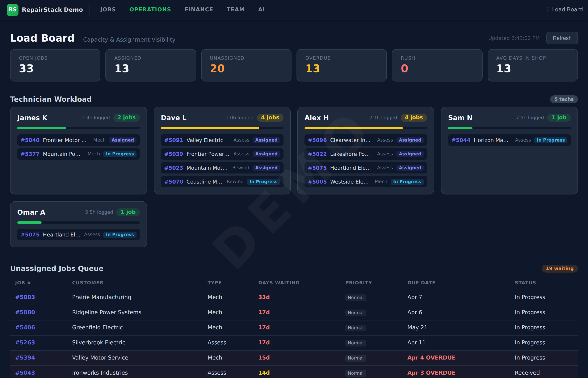Sort by the CUSTOMER column header
The height and width of the screenshot is (378, 588).
88,283
